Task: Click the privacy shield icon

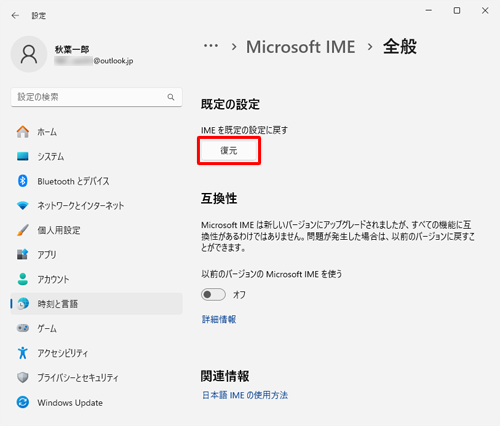Action: tap(23, 378)
